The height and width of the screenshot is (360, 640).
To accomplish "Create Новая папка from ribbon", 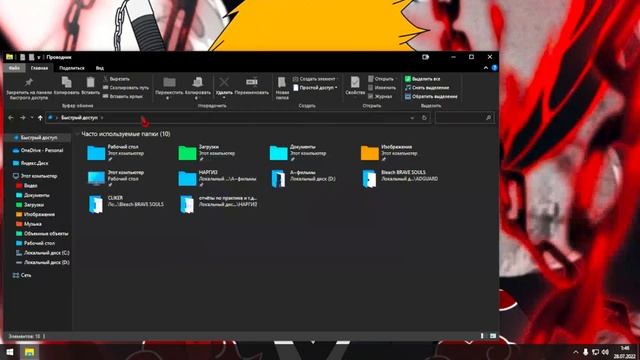I will pyautogui.click(x=282, y=87).
